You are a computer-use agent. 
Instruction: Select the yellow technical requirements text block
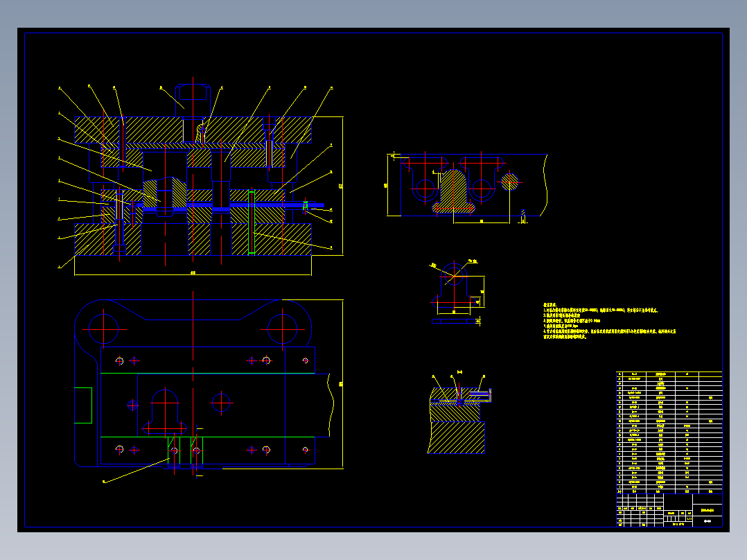point(609,321)
